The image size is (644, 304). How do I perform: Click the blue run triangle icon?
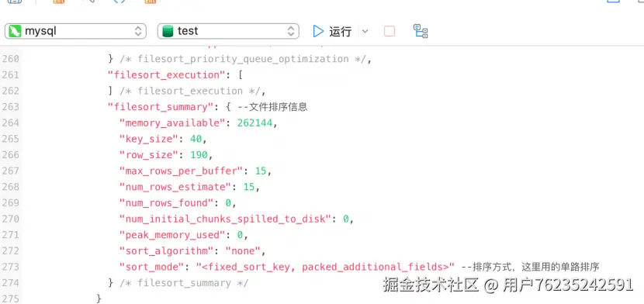[x=318, y=31]
